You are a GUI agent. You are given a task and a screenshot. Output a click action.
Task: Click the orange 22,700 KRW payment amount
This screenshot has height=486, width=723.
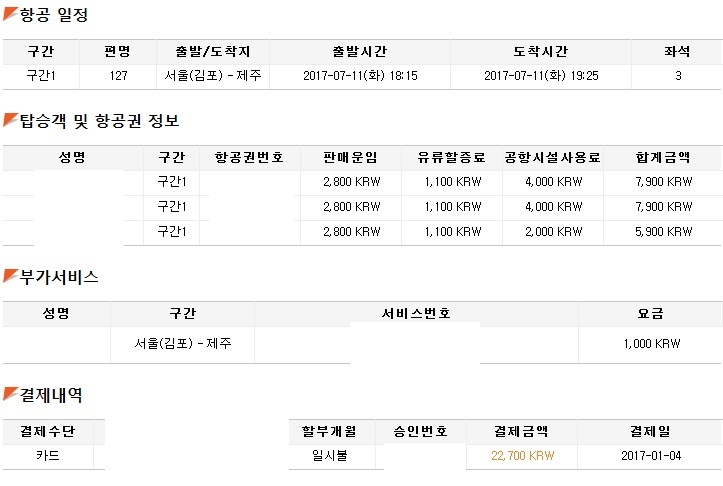click(521, 456)
